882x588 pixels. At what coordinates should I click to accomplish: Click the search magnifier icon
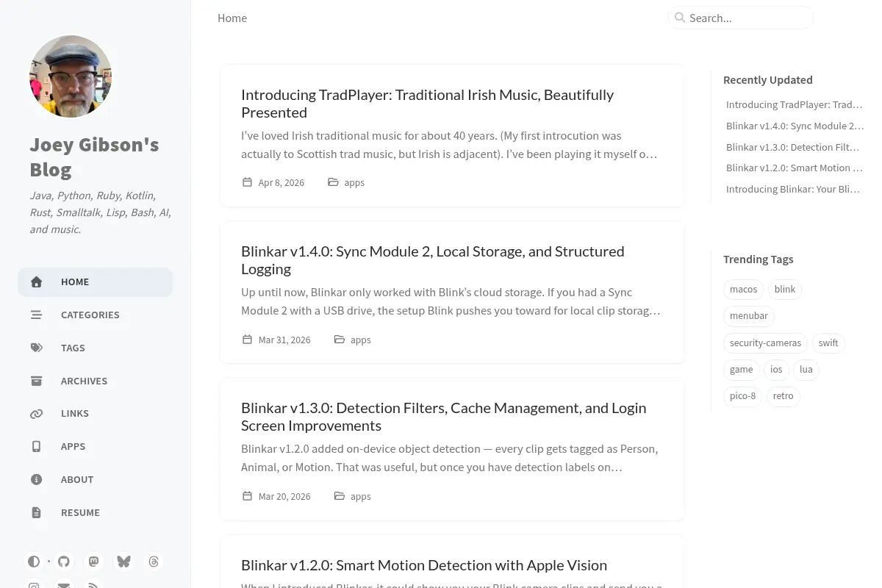[x=680, y=18]
